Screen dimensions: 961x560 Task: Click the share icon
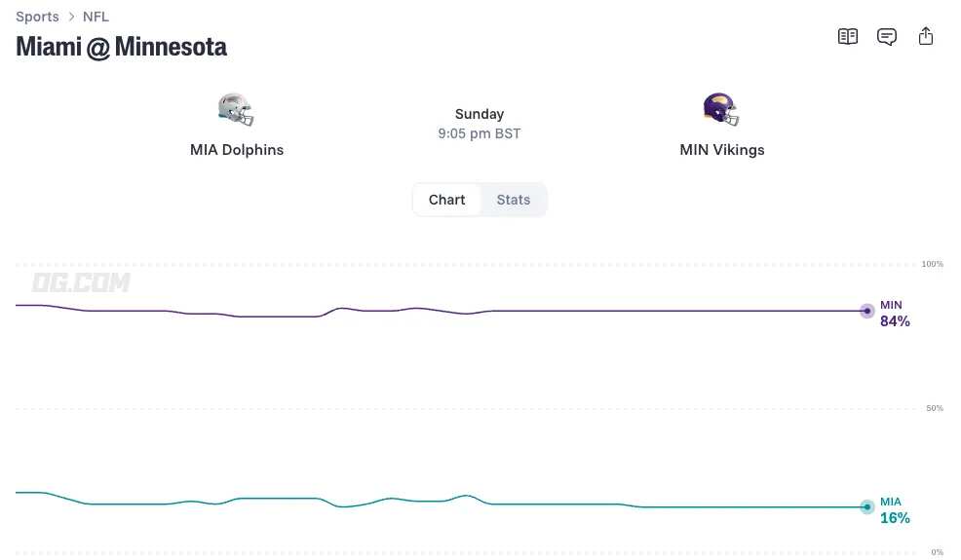926,36
